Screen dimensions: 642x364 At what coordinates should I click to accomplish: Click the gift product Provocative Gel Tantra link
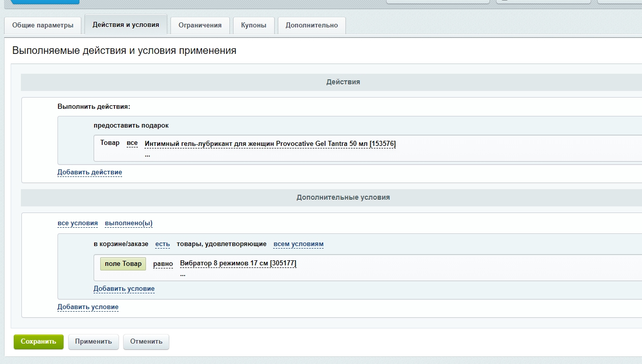coord(270,144)
